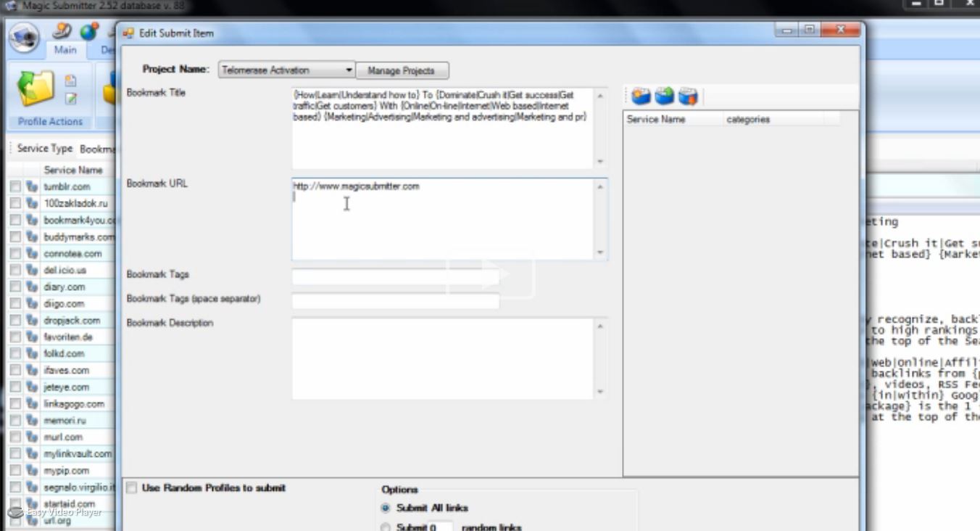Image resolution: width=980 pixels, height=531 pixels.
Task: Click inside the Bookmark URL text area
Action: click(443, 220)
